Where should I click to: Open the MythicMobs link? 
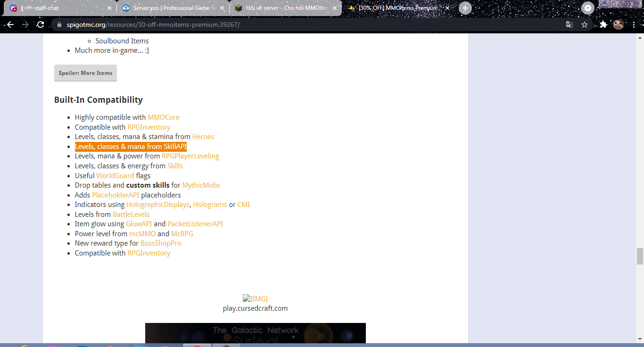pos(201,185)
